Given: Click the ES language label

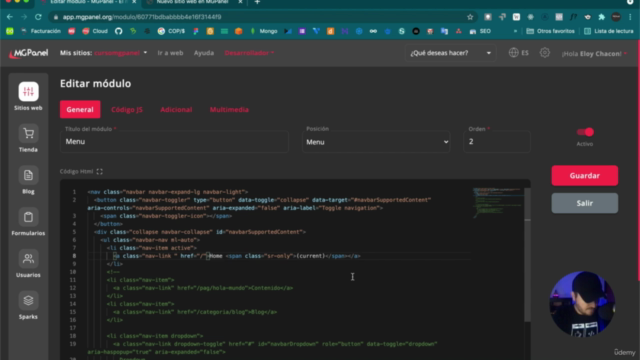Looking at the screenshot, I should click(525, 53).
